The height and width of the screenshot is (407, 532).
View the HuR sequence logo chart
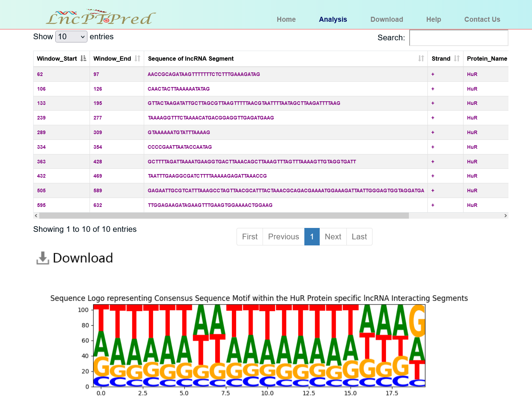(259, 345)
